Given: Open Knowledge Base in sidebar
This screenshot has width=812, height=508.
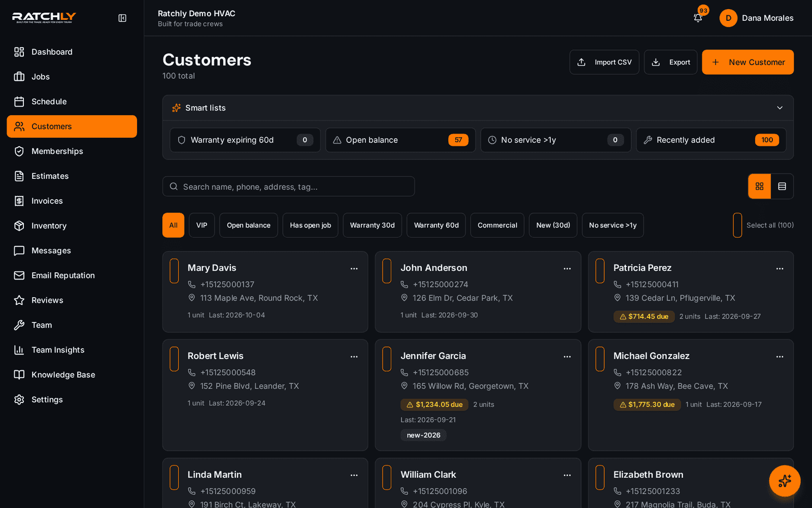Looking at the screenshot, I should pos(72,375).
